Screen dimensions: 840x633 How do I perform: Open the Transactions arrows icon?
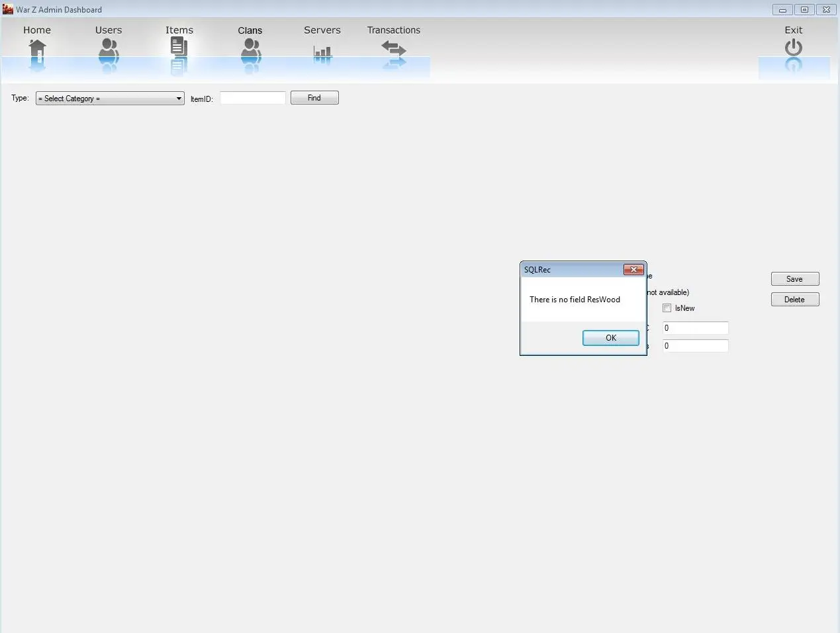click(394, 49)
